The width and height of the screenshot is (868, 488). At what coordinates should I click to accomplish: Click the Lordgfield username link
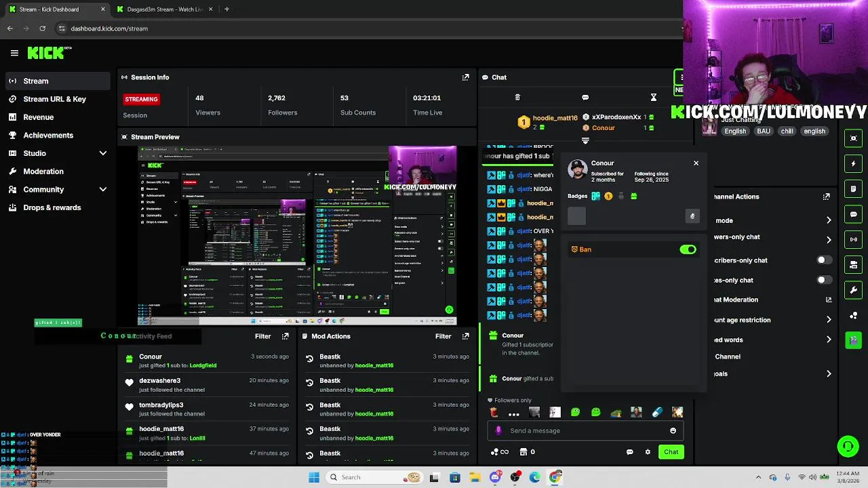click(x=203, y=365)
